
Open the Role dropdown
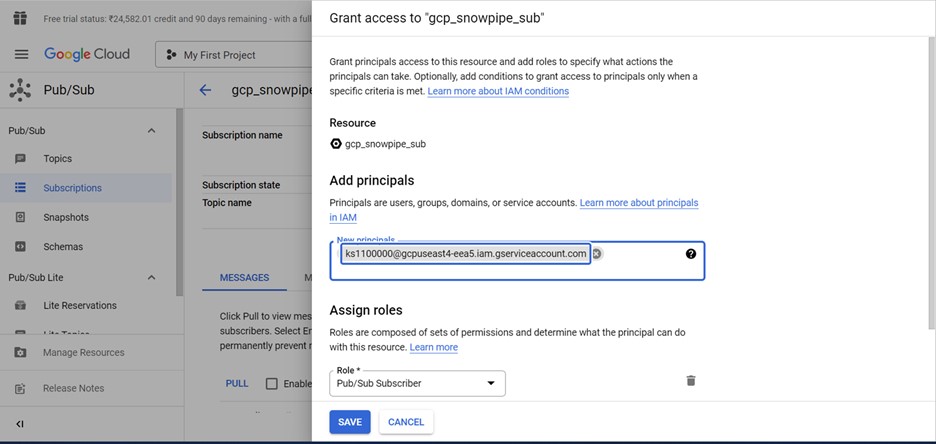[417, 383]
